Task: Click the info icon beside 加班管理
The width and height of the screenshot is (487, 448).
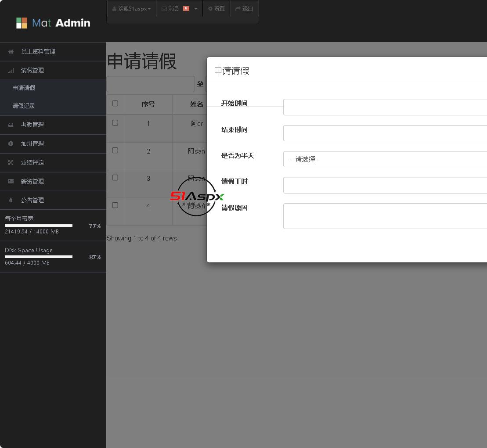Action: click(x=11, y=144)
